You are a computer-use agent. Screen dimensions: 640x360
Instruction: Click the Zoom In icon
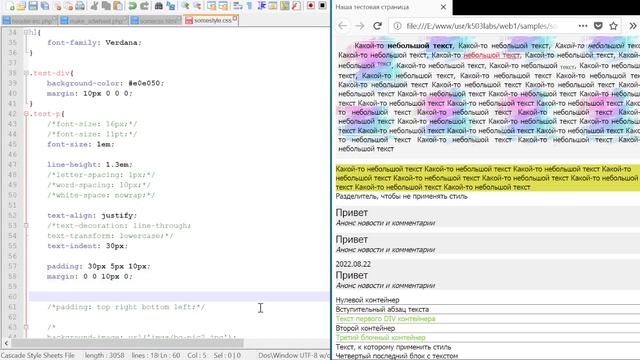point(185,6)
